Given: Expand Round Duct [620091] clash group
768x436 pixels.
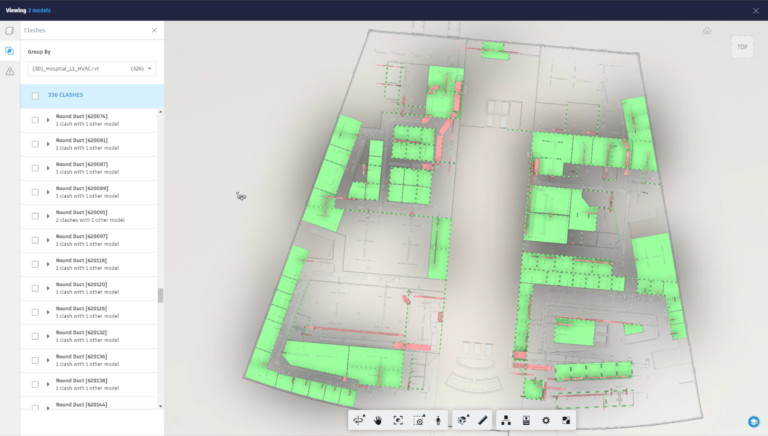Looking at the screenshot, I should [x=48, y=216].
